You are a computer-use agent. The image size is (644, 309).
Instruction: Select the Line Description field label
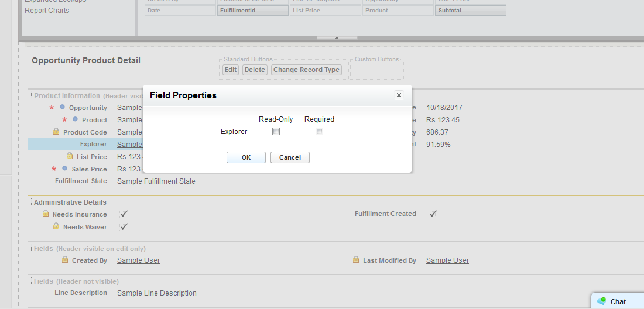81,293
